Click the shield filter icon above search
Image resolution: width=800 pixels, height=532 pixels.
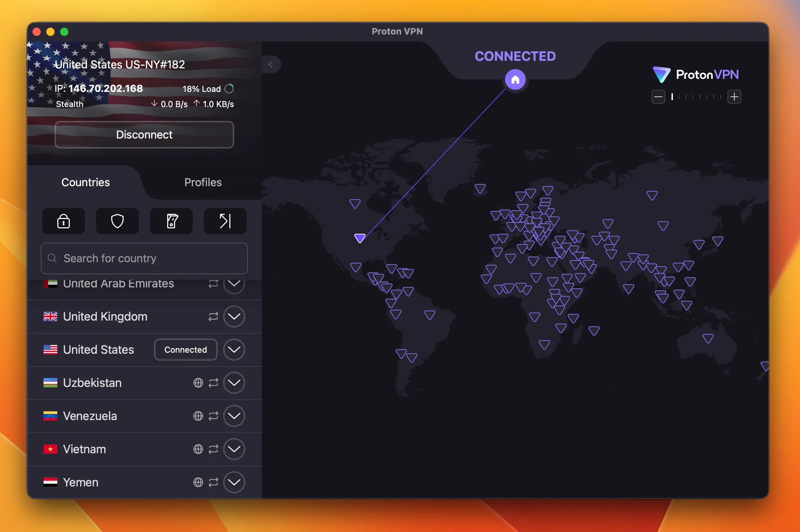click(x=117, y=221)
